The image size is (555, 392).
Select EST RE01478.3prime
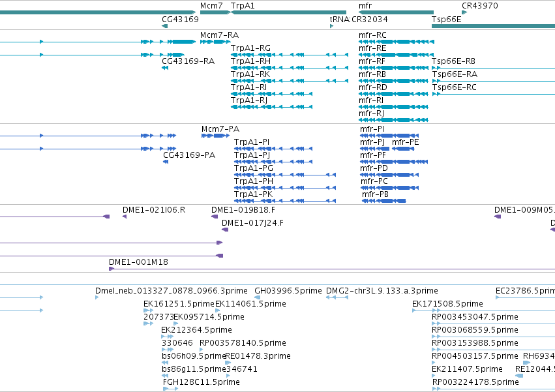[258, 356]
